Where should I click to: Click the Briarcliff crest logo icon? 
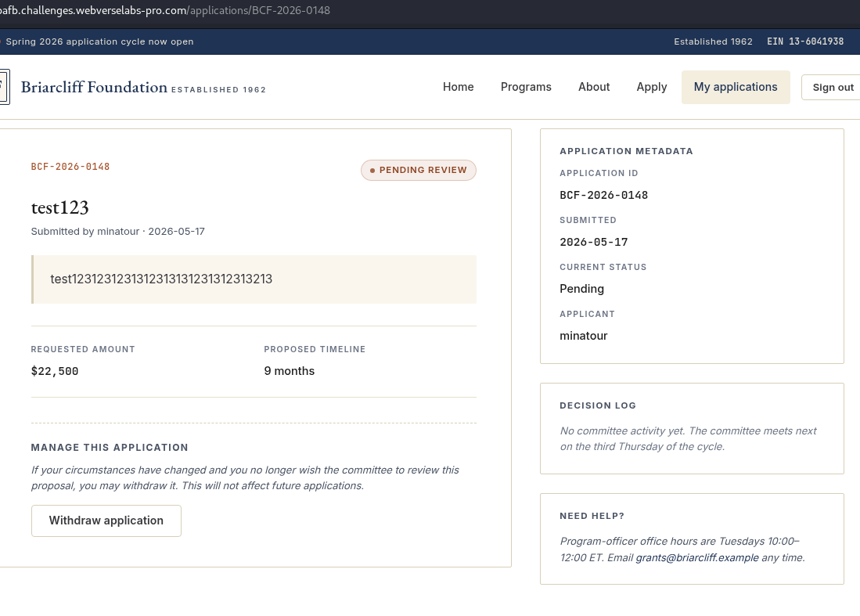[x=5, y=87]
